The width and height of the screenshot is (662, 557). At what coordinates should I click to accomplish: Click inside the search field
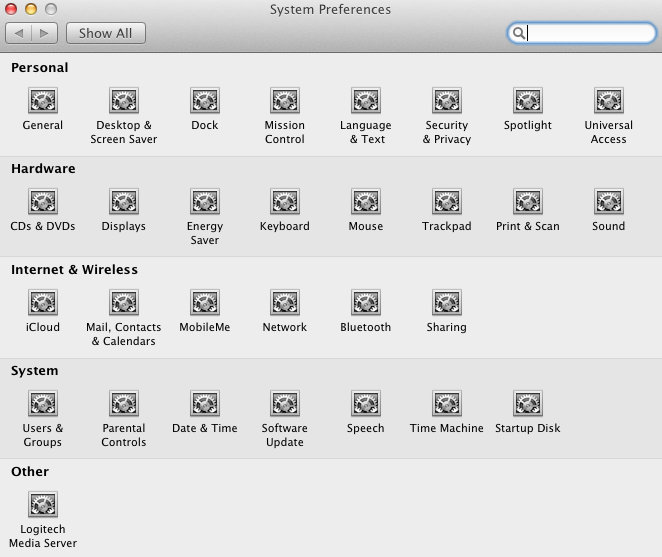coord(589,33)
